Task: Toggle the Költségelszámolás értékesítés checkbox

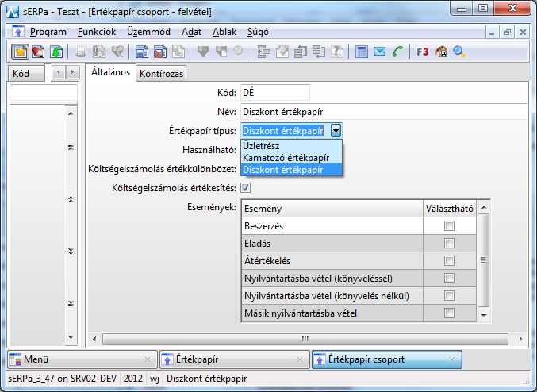Action: (x=246, y=188)
